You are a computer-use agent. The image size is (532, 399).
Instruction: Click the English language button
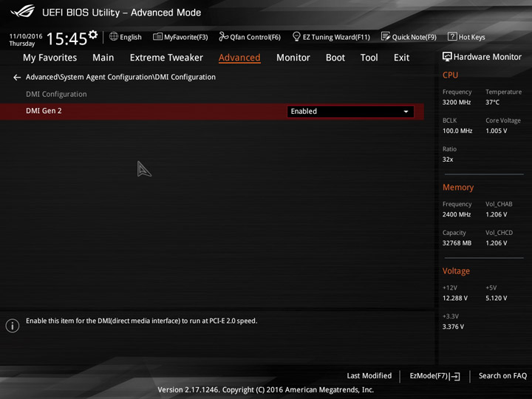pyautogui.click(x=126, y=37)
